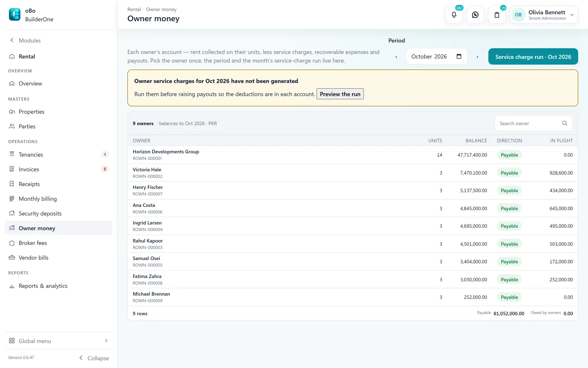Viewport: 588px width, 368px height.
Task: Select Rahul Kapoor owner row
Action: coord(353,244)
